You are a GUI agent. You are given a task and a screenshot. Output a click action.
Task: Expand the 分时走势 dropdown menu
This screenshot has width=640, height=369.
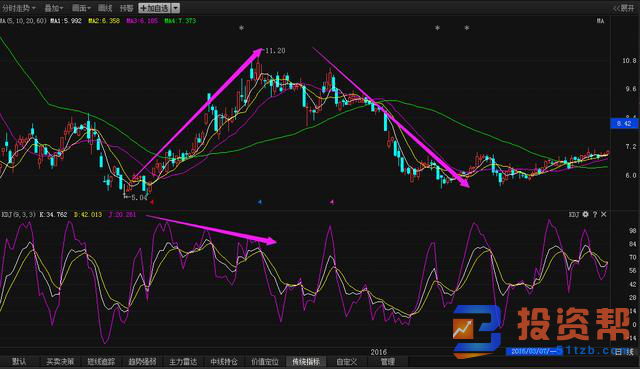click(18, 8)
